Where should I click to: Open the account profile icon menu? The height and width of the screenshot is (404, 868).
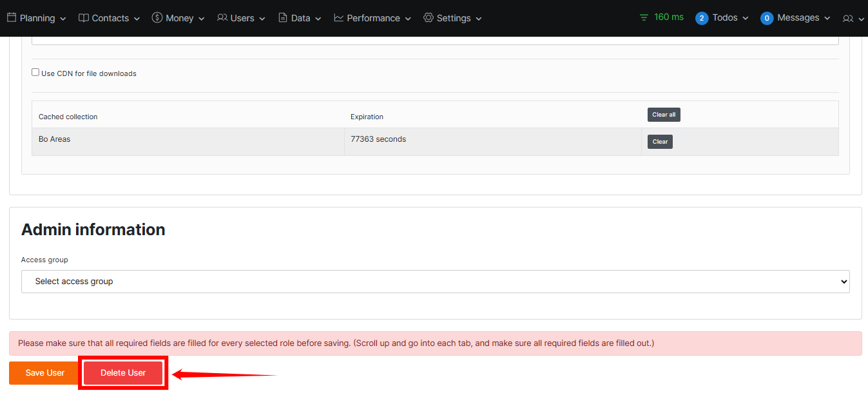(848, 19)
